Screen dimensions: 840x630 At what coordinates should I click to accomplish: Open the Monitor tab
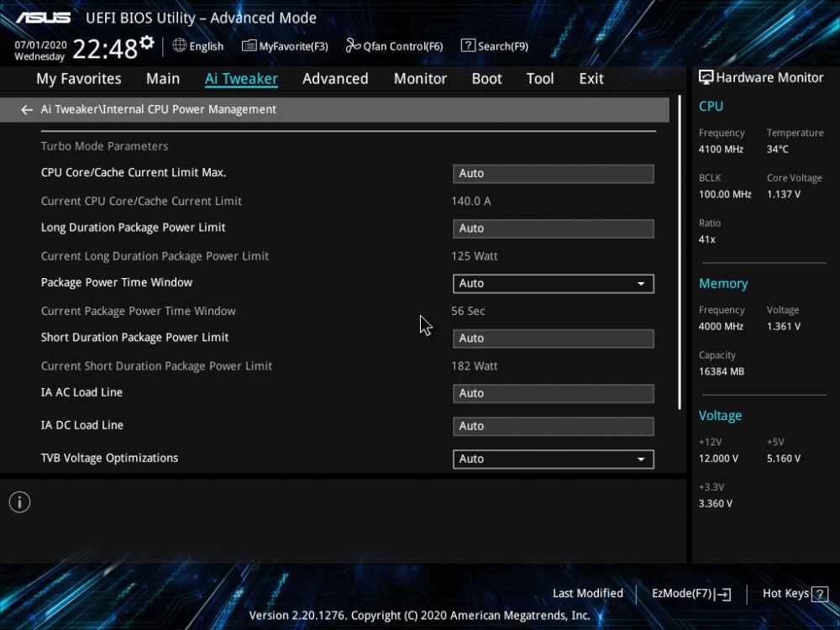point(420,79)
